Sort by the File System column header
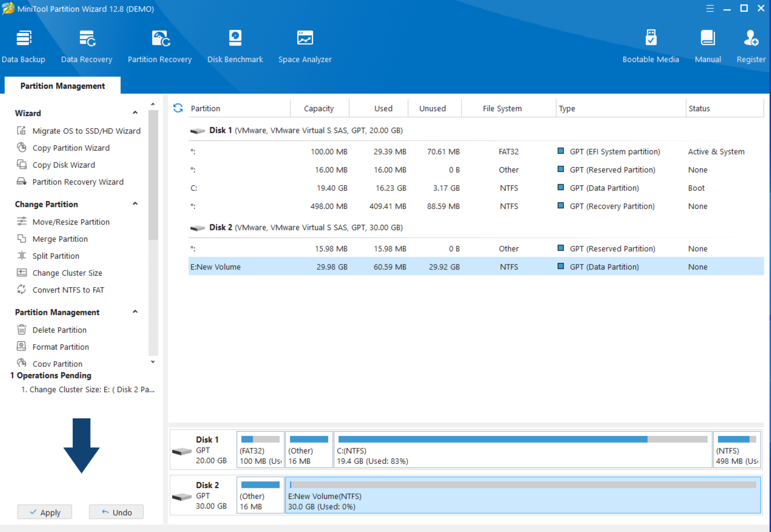The image size is (771, 532). click(x=508, y=108)
